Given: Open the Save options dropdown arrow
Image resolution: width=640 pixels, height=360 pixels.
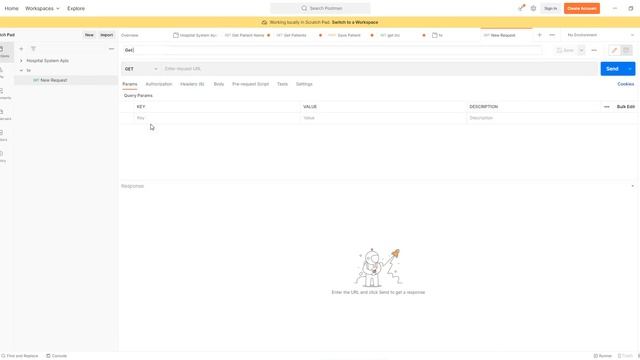Looking at the screenshot, I should 581,50.
